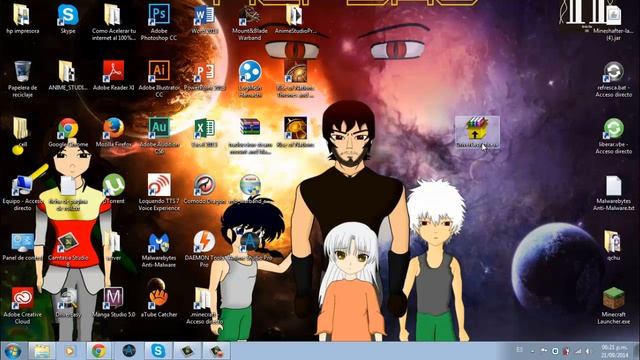Launch Camtasia Studio 8

pos(68,249)
